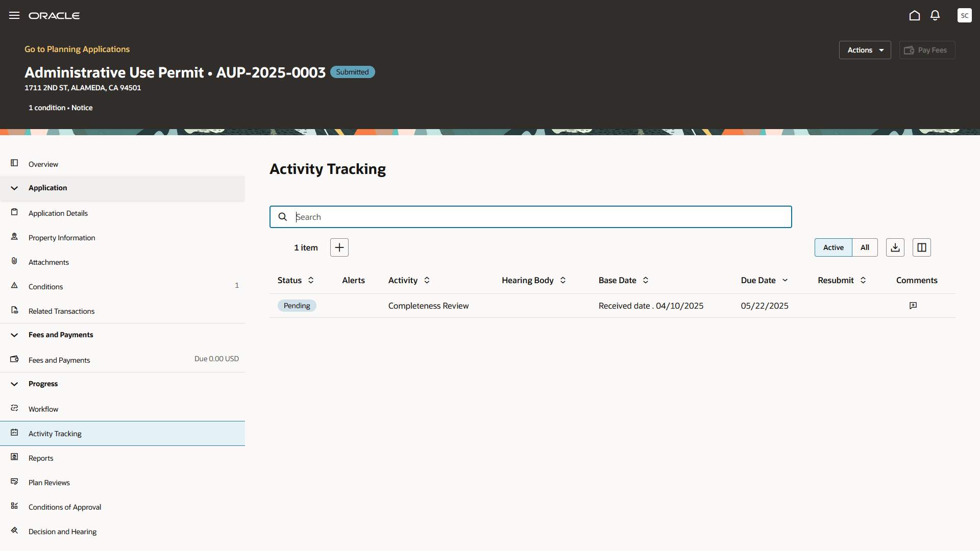Screen dimensions: 980x551
Task: Download the activity tracking list
Action: click(895, 247)
